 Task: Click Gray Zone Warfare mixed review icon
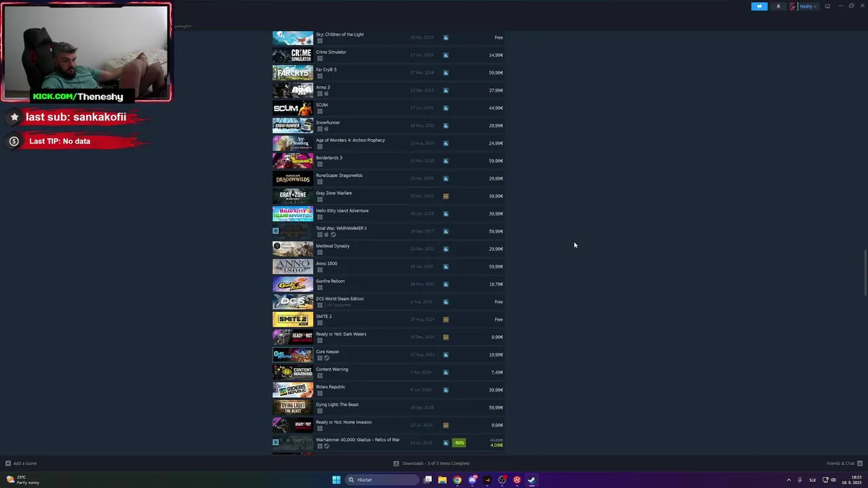click(x=446, y=196)
